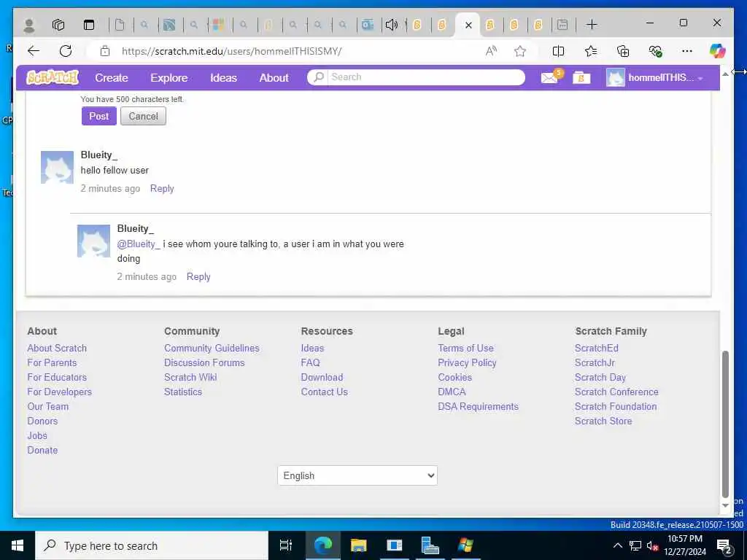Reply to the 'i see whom youre talking to' comment

(x=198, y=276)
